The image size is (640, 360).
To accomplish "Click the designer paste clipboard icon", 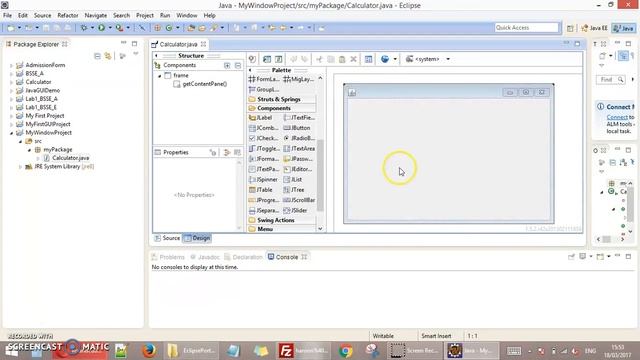I will tap(342, 60).
